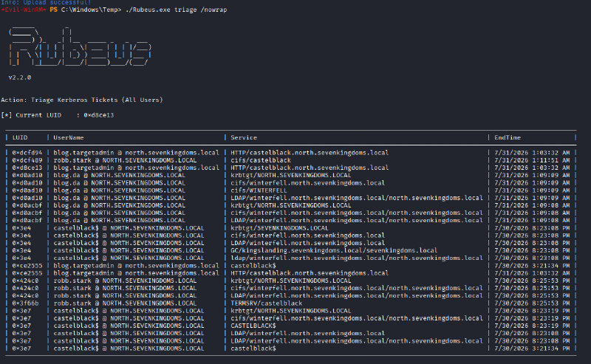
Task: Click cifs/winterfell service in the 0x3e7 row
Action: click(x=357, y=318)
